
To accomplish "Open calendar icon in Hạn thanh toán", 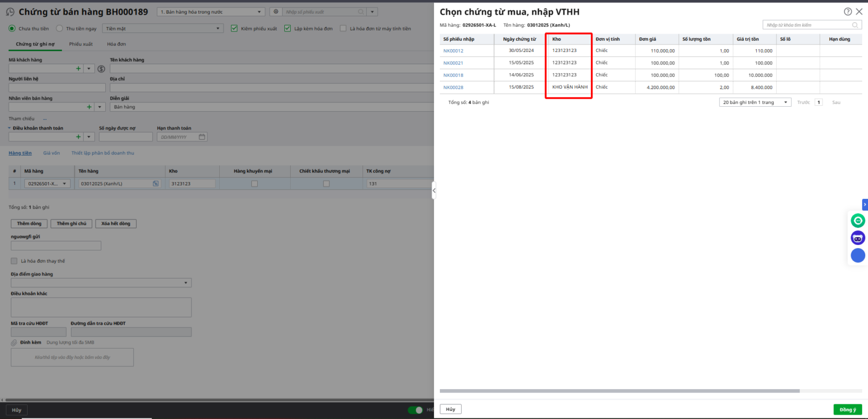I will [x=202, y=137].
